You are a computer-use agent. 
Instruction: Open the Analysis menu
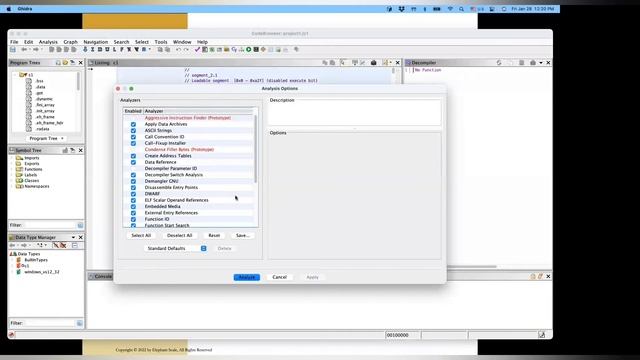click(48, 42)
